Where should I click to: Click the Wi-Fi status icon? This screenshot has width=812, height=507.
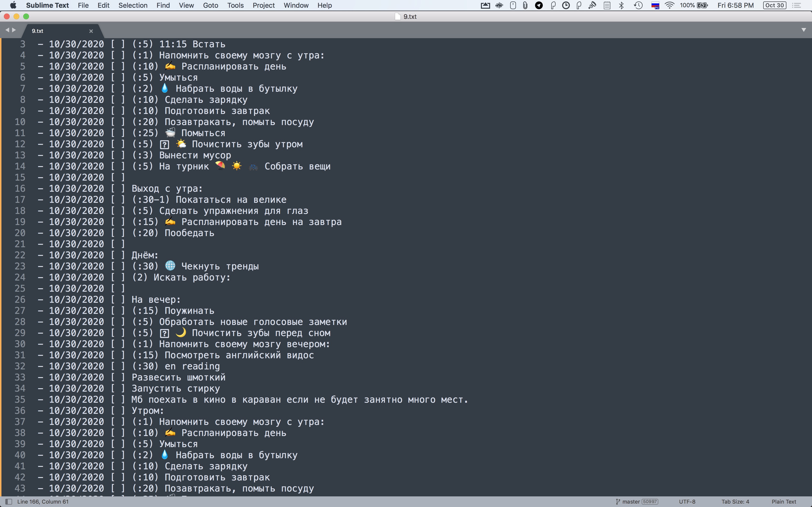[669, 5]
